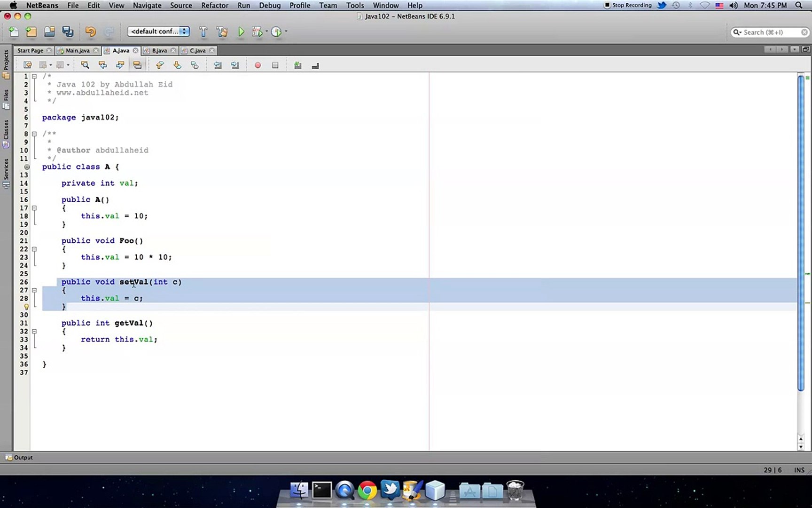
Task: Open the Profile menu
Action: pos(300,6)
